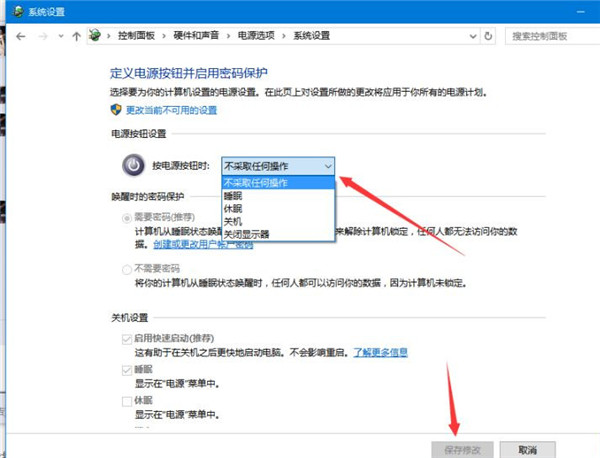Go up one folder level arrow

tap(77, 36)
